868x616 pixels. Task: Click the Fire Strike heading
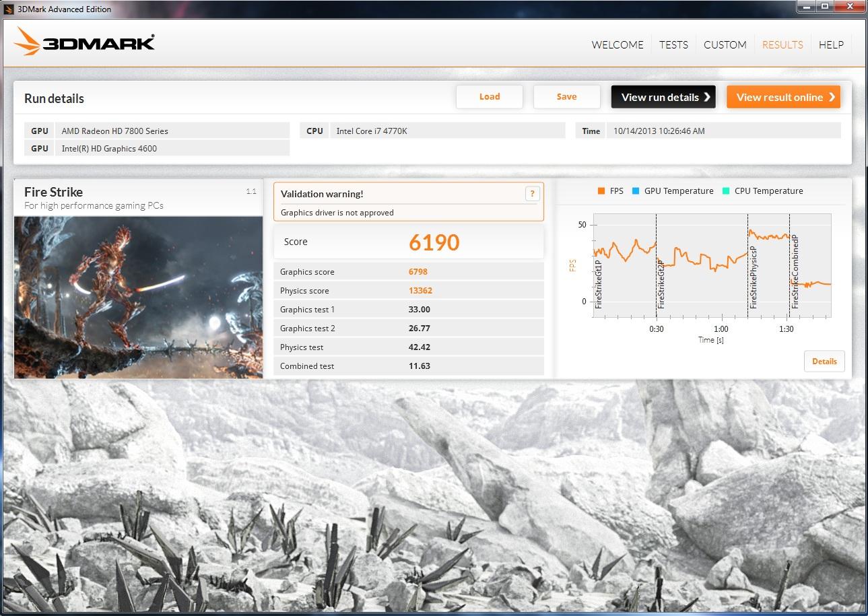(53, 192)
